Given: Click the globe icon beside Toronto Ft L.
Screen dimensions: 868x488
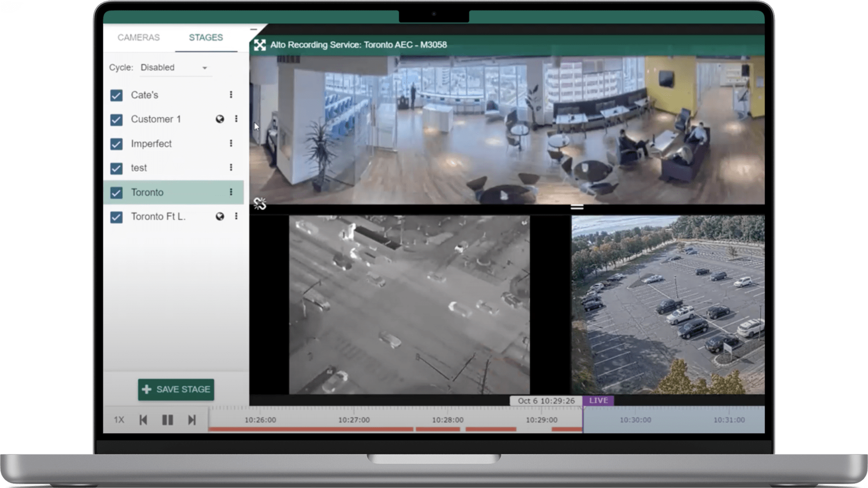Looking at the screenshot, I should [x=220, y=217].
